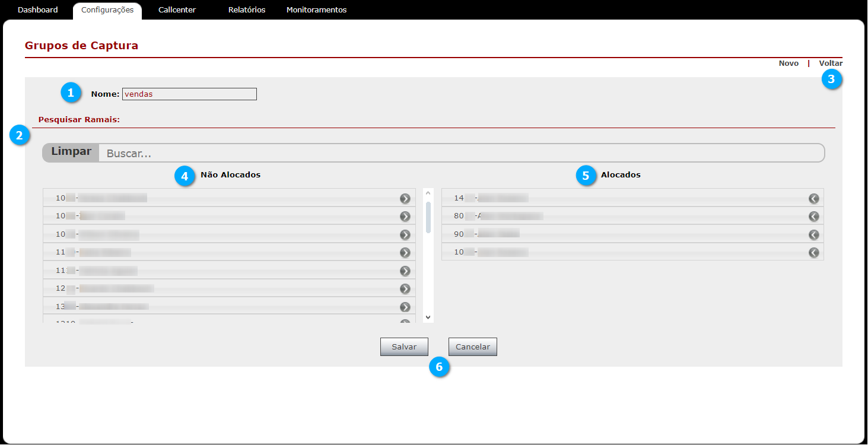Click the Nome label
Screen dimensions: 868x445
(105, 94)
